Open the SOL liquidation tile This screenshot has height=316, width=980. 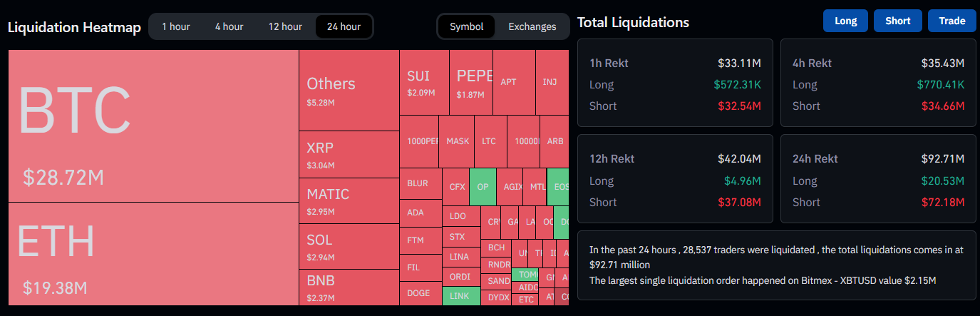tap(349, 246)
